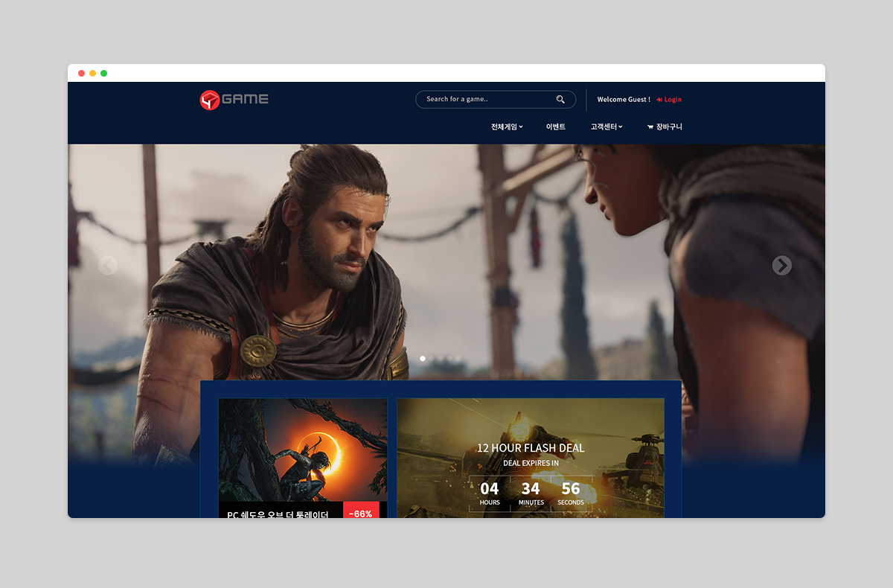Open the Login link
This screenshot has height=588, width=893.
(669, 99)
